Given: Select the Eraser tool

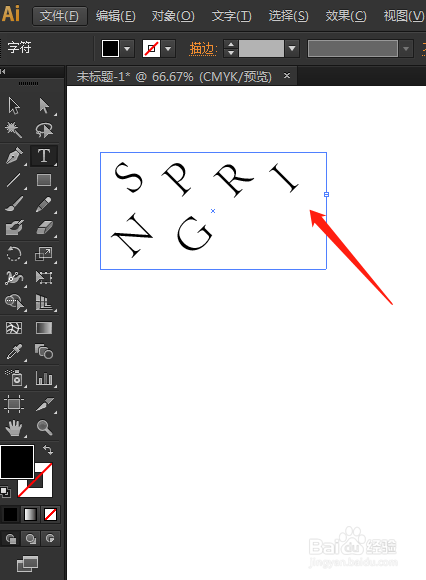Looking at the screenshot, I should click(x=44, y=228).
